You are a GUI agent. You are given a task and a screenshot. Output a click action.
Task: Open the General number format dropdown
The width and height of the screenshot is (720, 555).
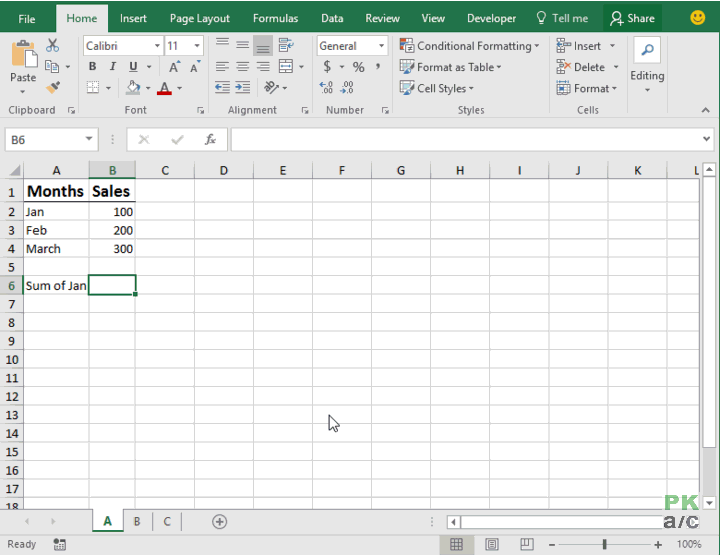click(x=381, y=46)
